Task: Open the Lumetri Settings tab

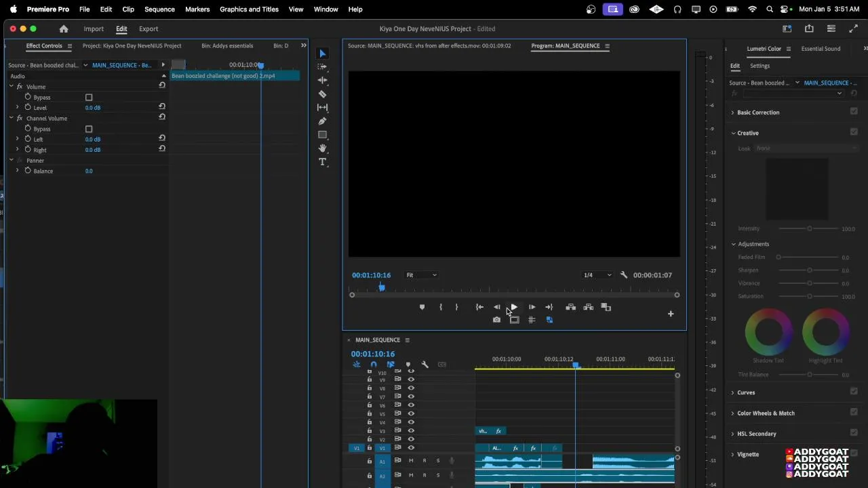Action: (759, 66)
